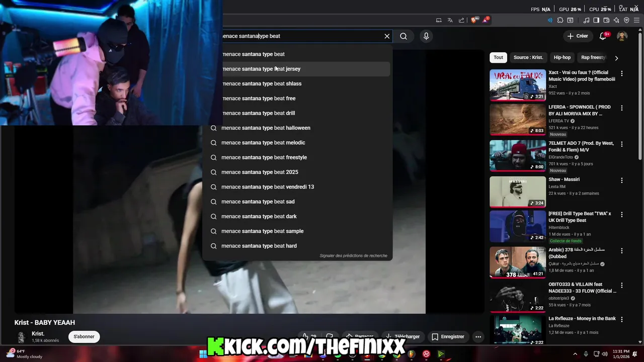Click the Collecte de fonds badge
Image resolution: width=644 pixels, height=362 pixels.
pyautogui.click(x=566, y=241)
